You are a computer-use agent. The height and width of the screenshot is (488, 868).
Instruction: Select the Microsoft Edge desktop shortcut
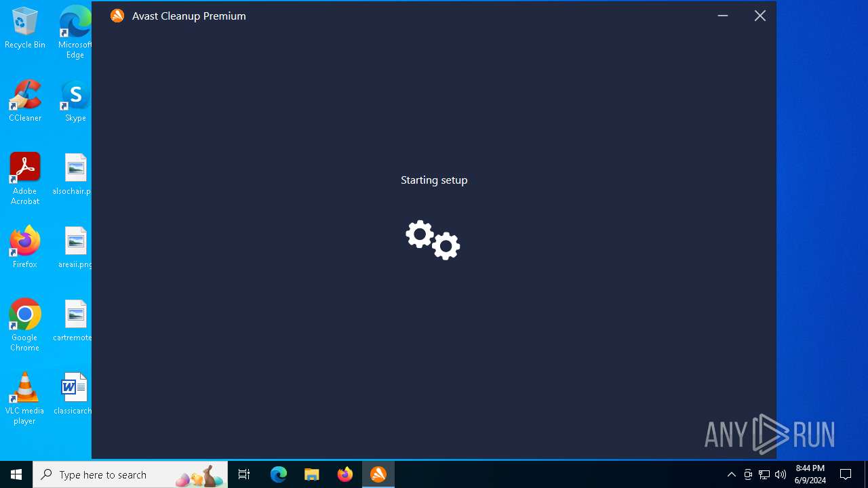coord(75,32)
